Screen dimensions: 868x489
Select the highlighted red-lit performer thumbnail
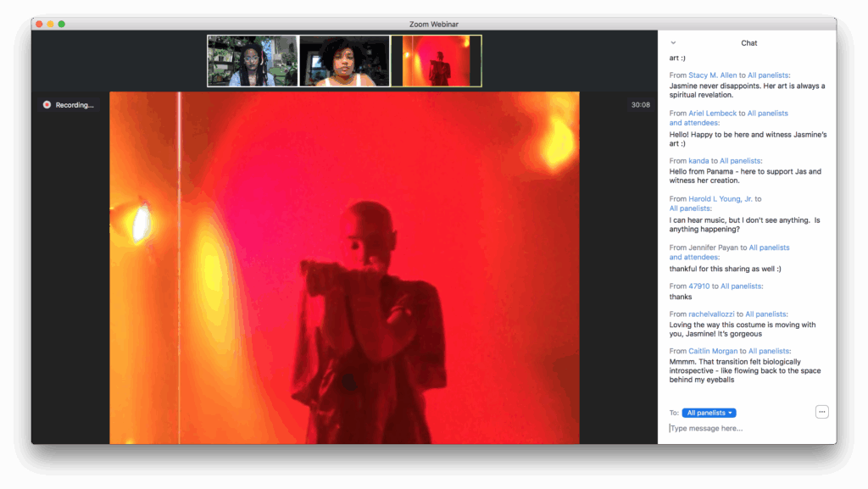point(436,61)
